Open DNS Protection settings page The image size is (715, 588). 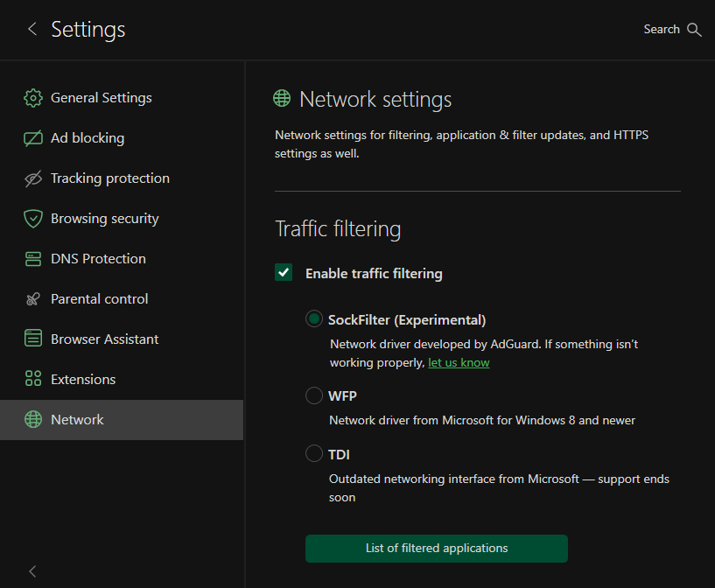coord(96,258)
